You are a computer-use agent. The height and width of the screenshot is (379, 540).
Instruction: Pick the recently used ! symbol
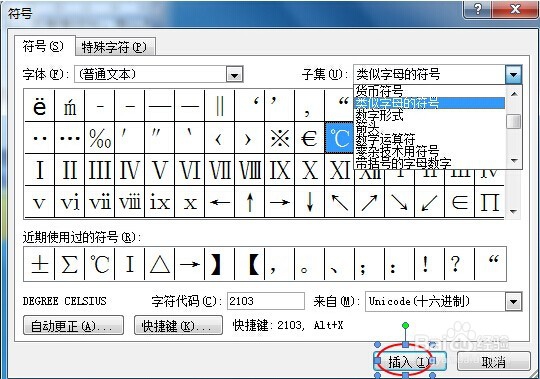(x=429, y=264)
